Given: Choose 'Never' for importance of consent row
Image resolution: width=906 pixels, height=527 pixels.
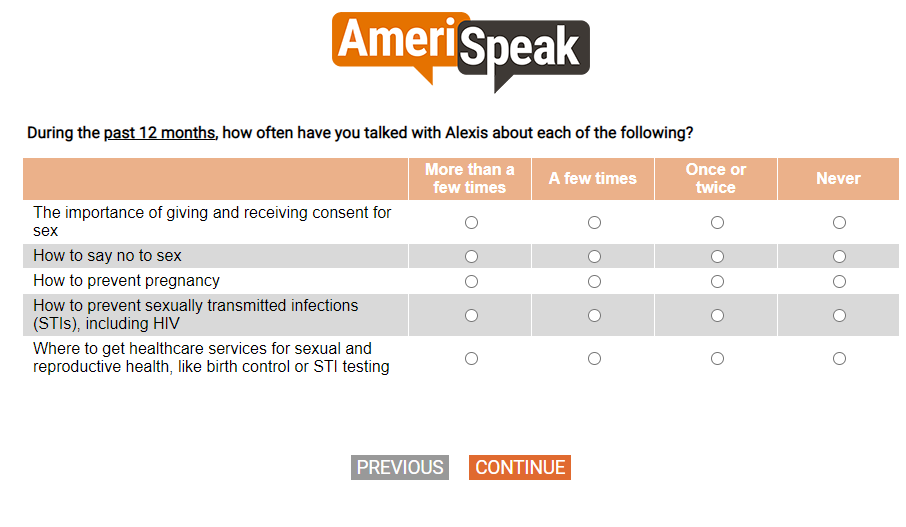Looking at the screenshot, I should (840, 222).
